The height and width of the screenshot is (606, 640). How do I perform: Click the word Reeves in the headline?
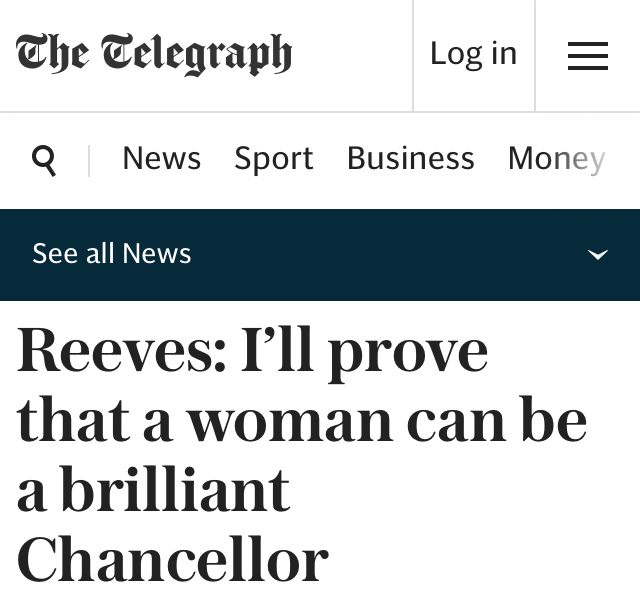121,351
